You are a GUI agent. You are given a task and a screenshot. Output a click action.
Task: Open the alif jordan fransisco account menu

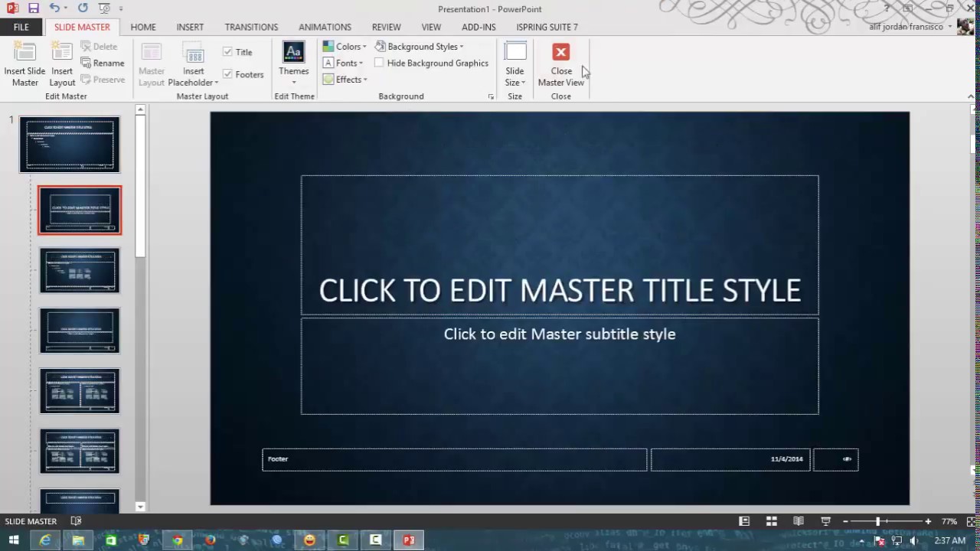tap(911, 27)
